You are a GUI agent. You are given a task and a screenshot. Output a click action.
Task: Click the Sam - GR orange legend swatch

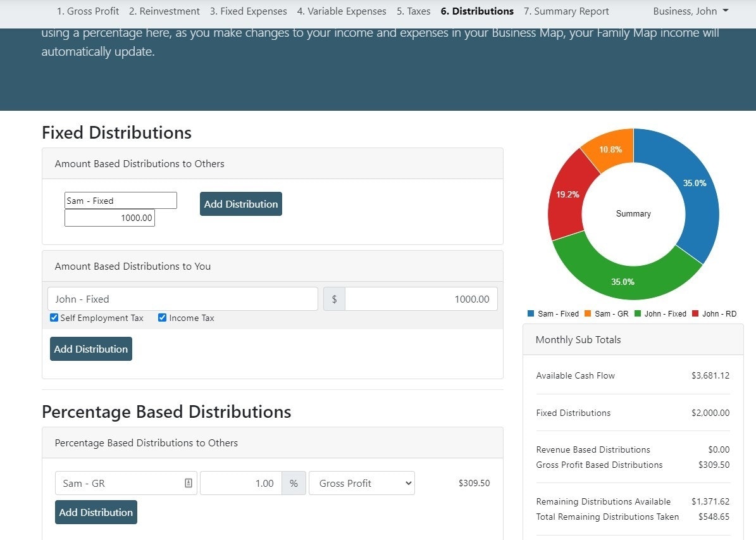pyautogui.click(x=588, y=314)
